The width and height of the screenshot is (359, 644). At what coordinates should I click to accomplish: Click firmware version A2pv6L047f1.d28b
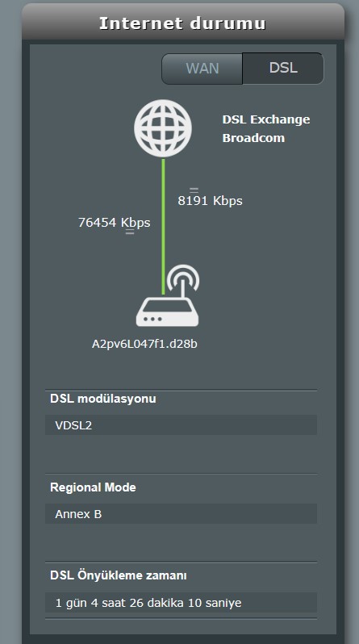coord(144,344)
